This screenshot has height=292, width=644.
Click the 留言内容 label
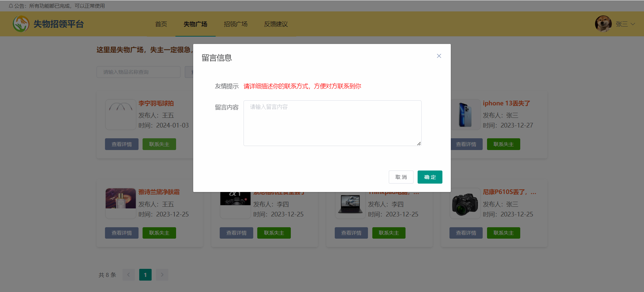pos(227,107)
